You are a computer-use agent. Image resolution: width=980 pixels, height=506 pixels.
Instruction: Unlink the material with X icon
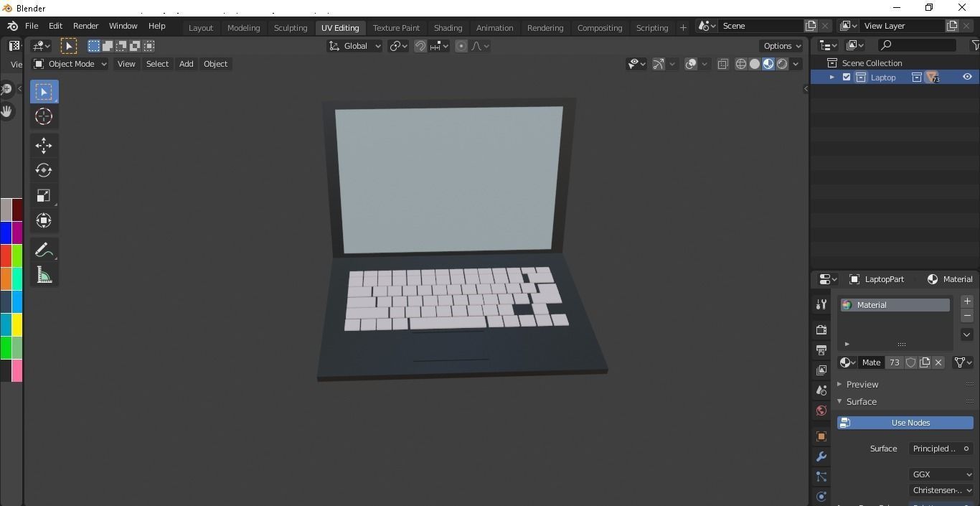938,362
